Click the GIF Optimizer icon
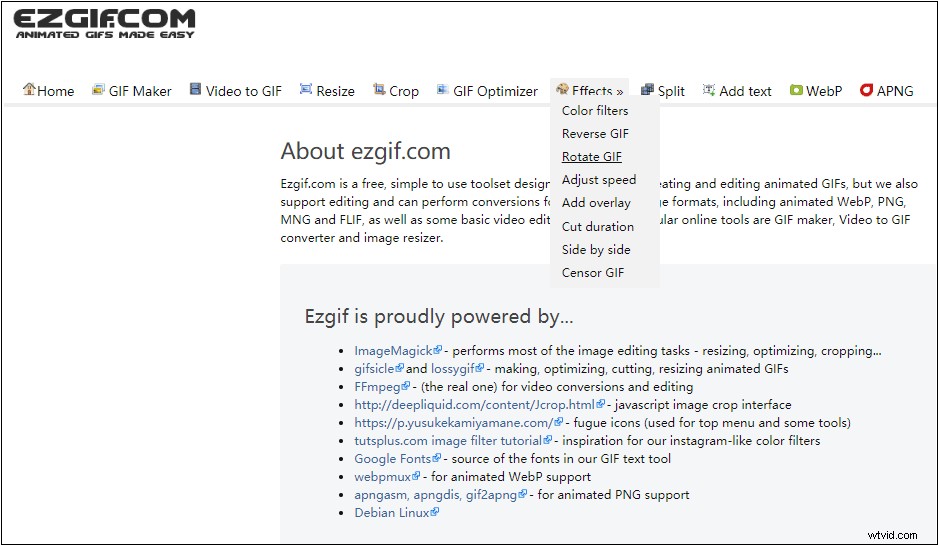The image size is (938, 545). [x=443, y=90]
